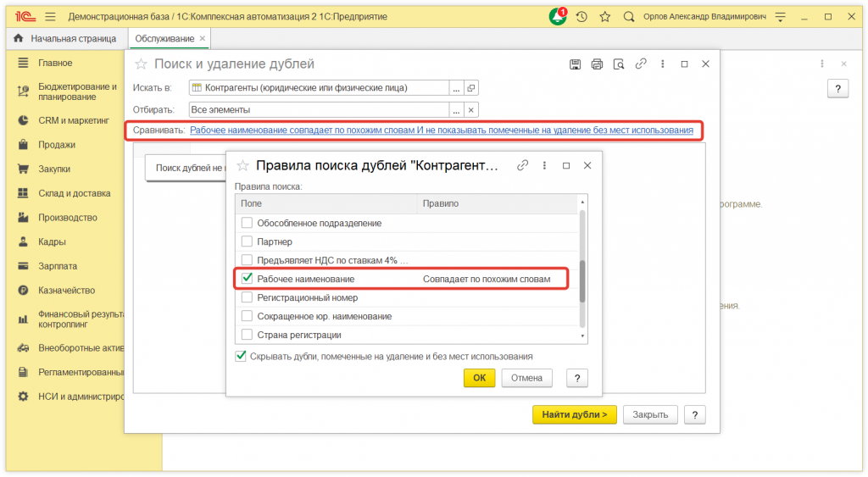Clear the Отбирать filter field
This screenshot has width=868, height=477.
tap(471, 110)
